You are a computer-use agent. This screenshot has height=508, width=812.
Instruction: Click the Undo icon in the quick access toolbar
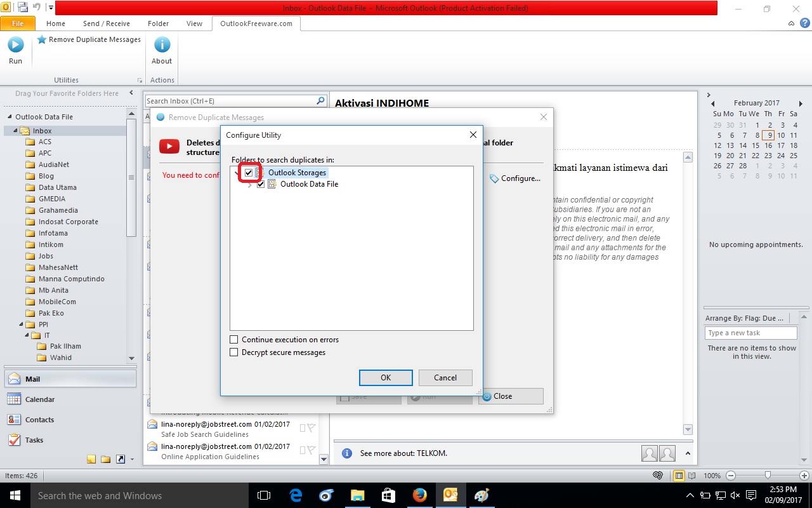36,6
